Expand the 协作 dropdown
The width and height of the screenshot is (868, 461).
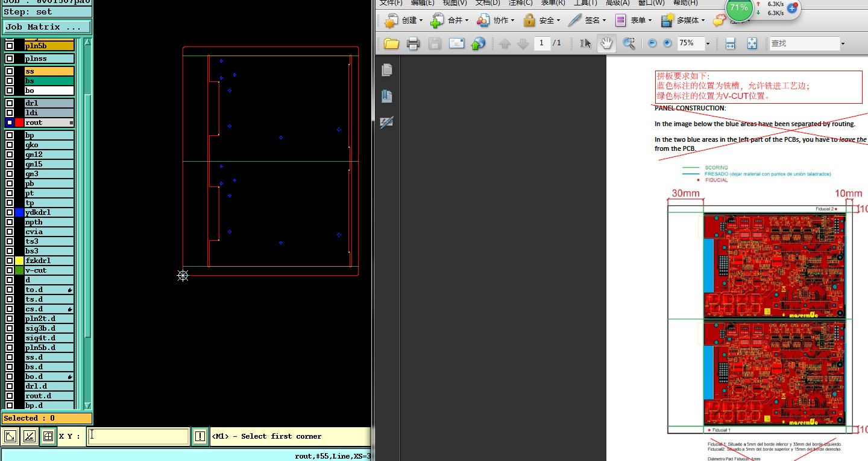point(512,21)
